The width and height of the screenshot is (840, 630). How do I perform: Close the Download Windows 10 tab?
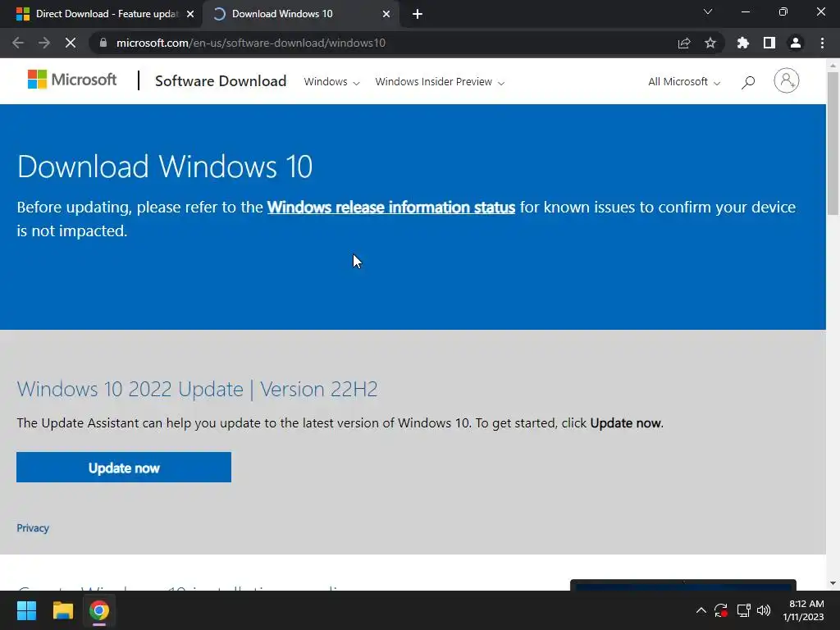point(386,14)
